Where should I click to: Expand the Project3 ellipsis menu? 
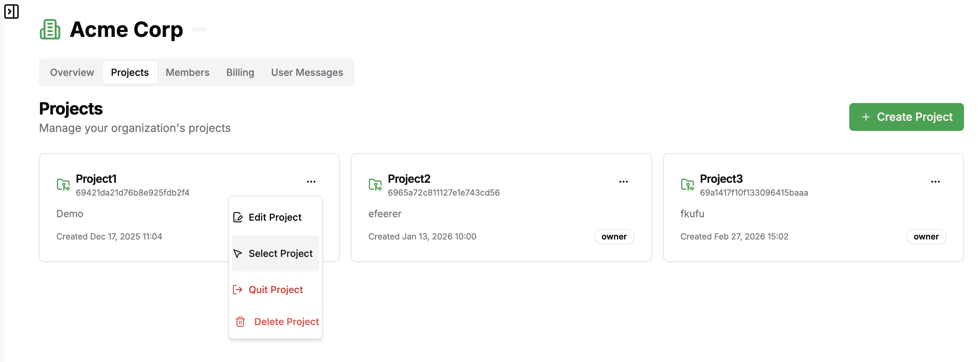[935, 182]
